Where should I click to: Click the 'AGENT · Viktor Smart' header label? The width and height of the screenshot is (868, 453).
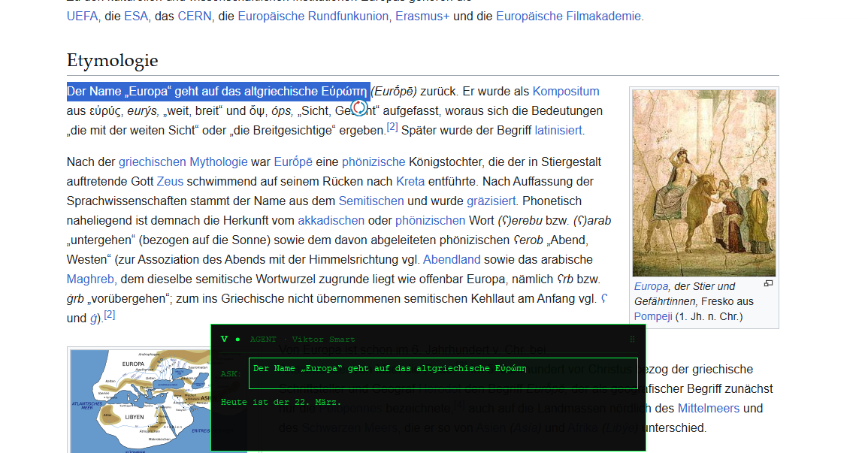[303, 339]
